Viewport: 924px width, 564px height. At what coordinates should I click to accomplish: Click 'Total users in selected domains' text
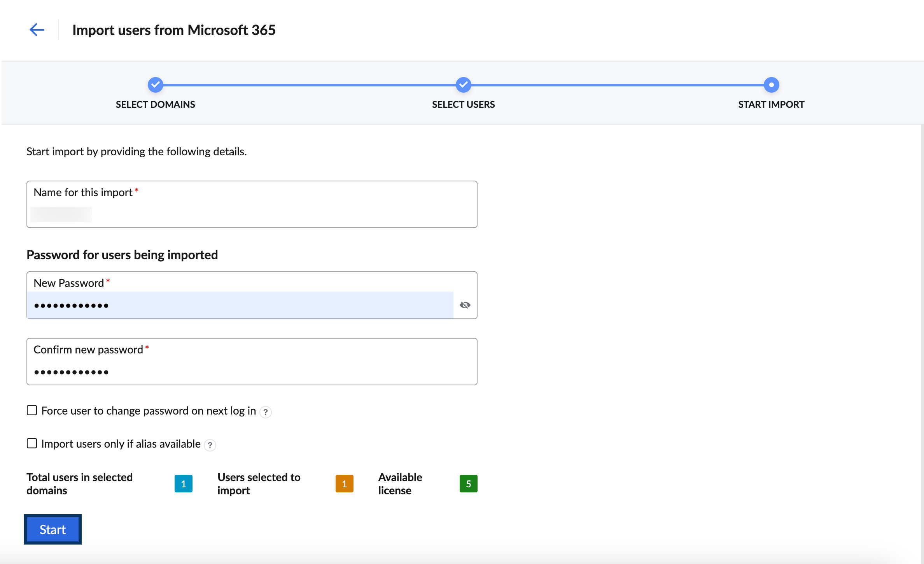(80, 484)
